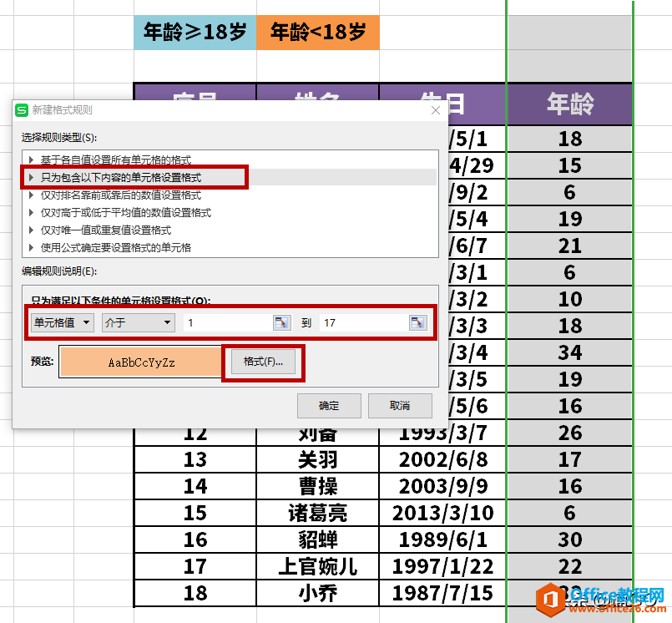The height and width of the screenshot is (623, 672).
Task: Click the 年龄 column header cell
Action: point(569,104)
